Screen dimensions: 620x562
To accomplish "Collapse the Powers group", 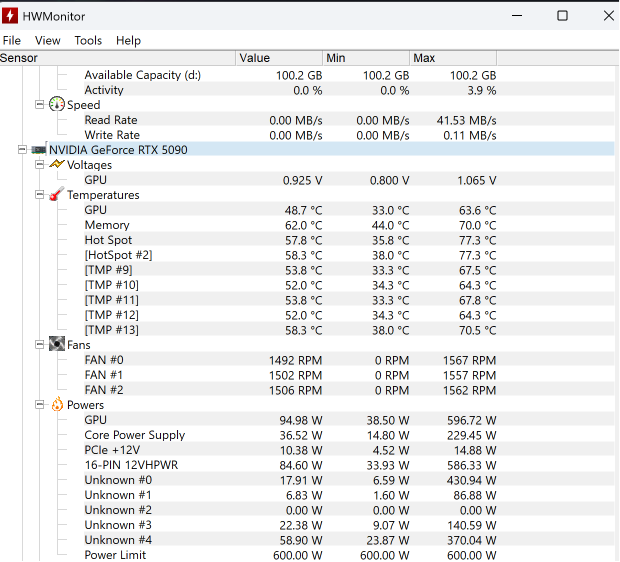I will pos(40,405).
